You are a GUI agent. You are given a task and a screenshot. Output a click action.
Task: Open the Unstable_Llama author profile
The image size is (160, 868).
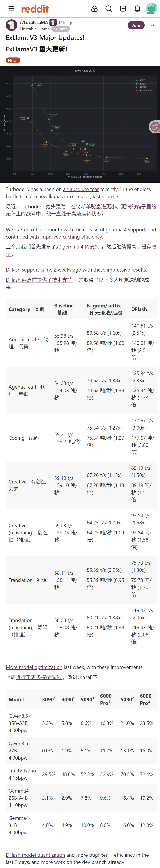pos(35,29)
